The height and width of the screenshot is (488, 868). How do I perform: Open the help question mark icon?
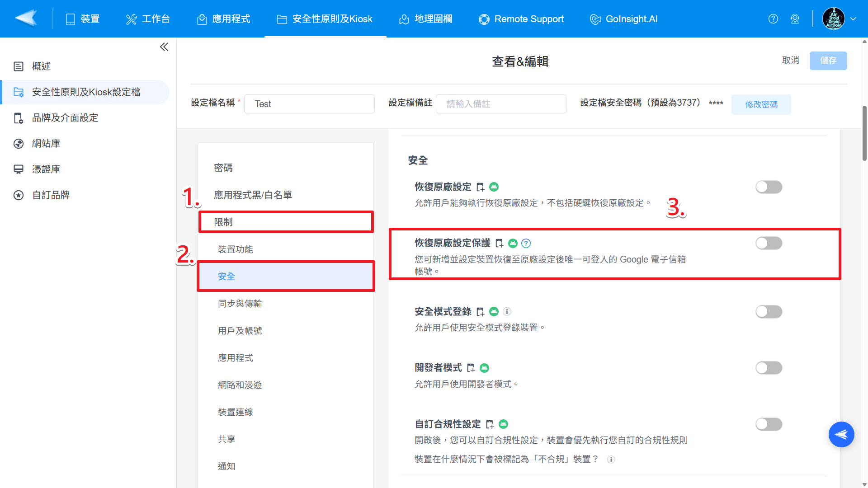point(773,19)
